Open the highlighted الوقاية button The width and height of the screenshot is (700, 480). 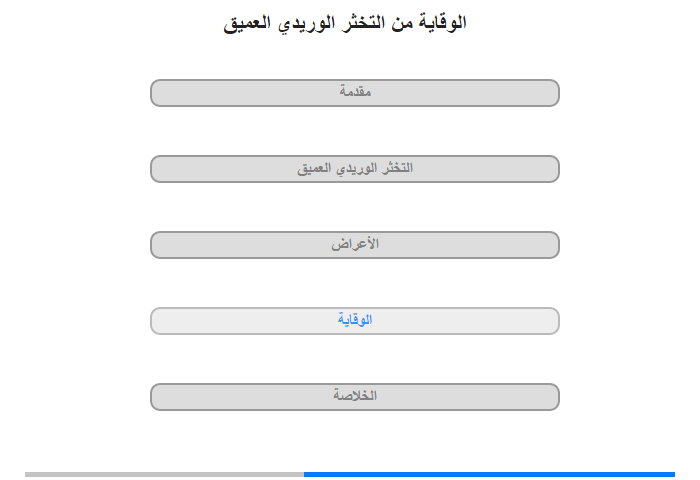[354, 321]
